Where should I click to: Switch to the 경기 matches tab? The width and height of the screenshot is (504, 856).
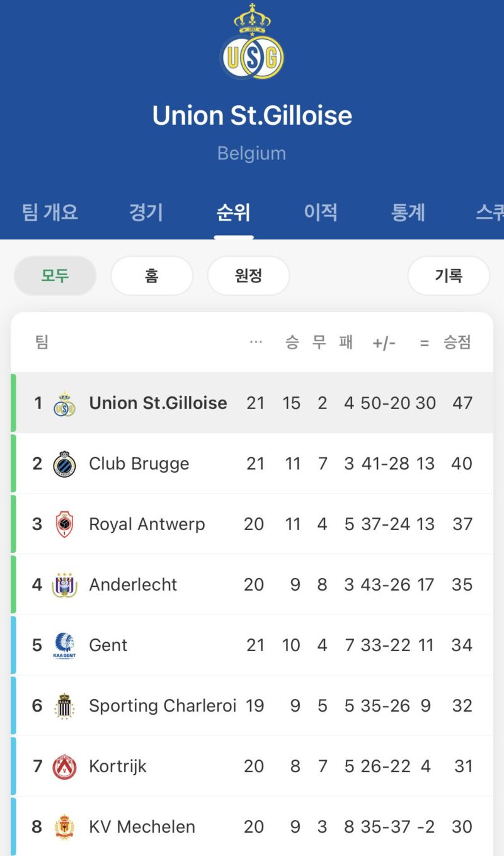click(x=146, y=212)
